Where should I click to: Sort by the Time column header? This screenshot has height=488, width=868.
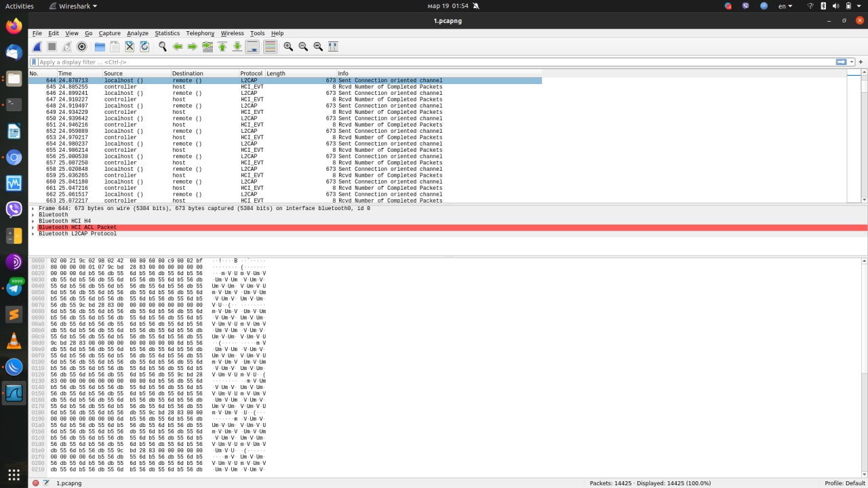pos(79,73)
